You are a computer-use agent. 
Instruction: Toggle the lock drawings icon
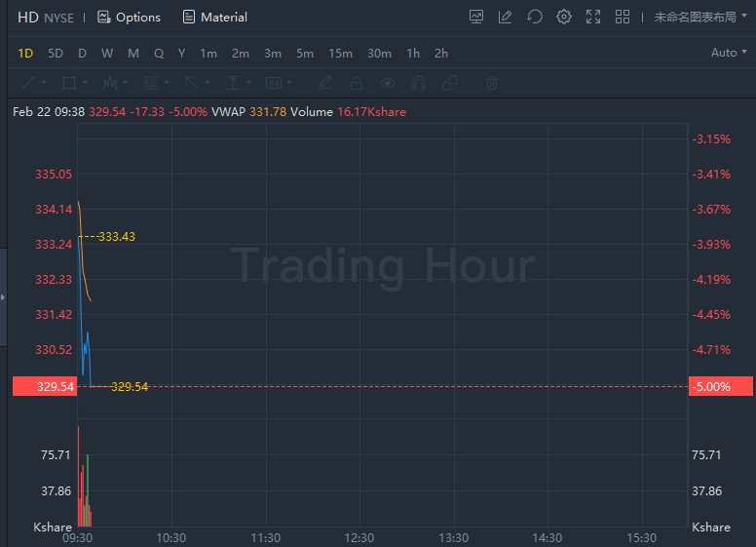coord(357,83)
